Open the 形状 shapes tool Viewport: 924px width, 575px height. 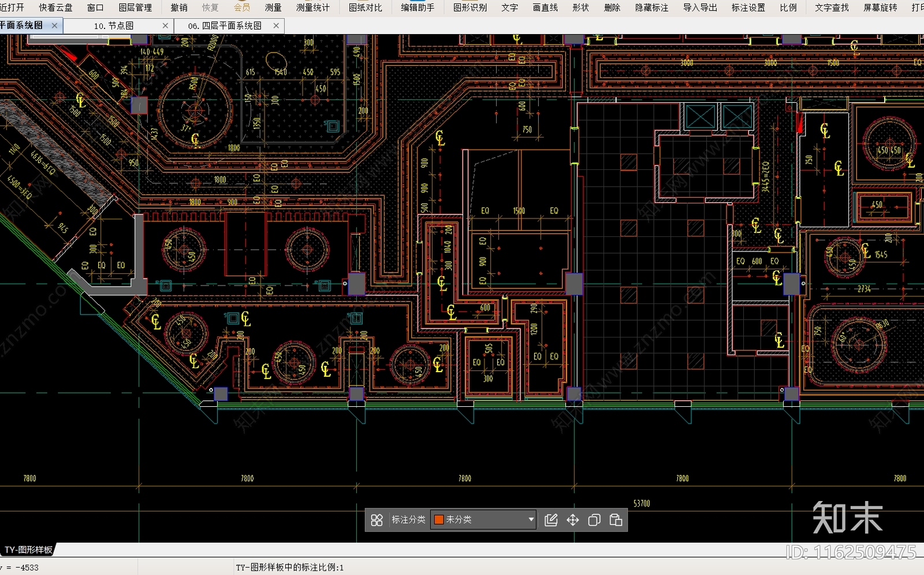[580, 8]
